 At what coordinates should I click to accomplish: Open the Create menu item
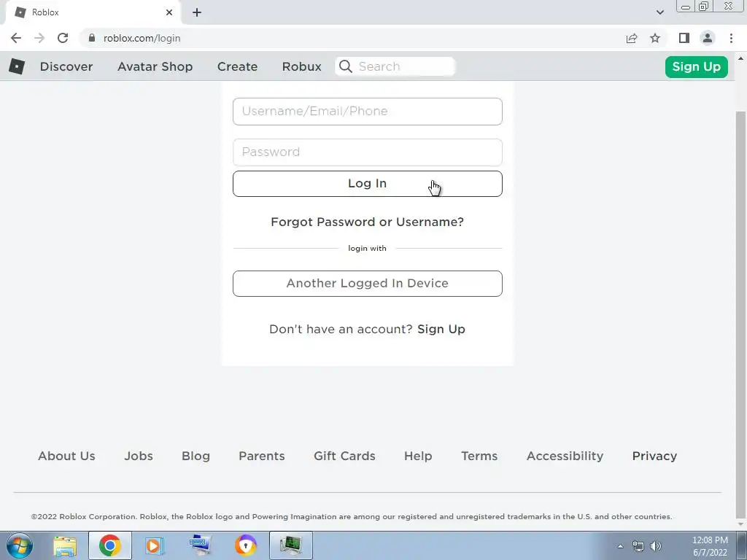pyautogui.click(x=237, y=66)
